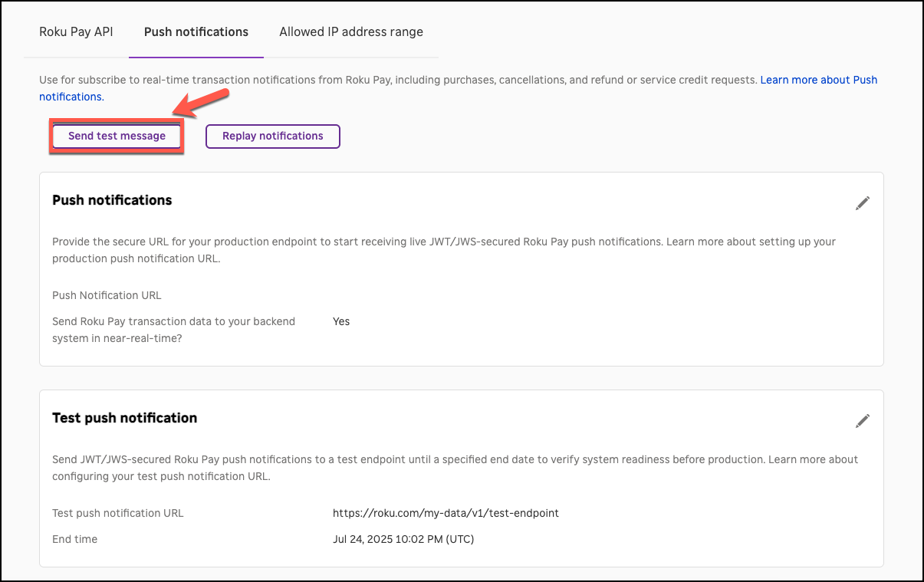Viewport: 924px width, 582px height.
Task: Select the Push notifications tab
Action: click(196, 32)
